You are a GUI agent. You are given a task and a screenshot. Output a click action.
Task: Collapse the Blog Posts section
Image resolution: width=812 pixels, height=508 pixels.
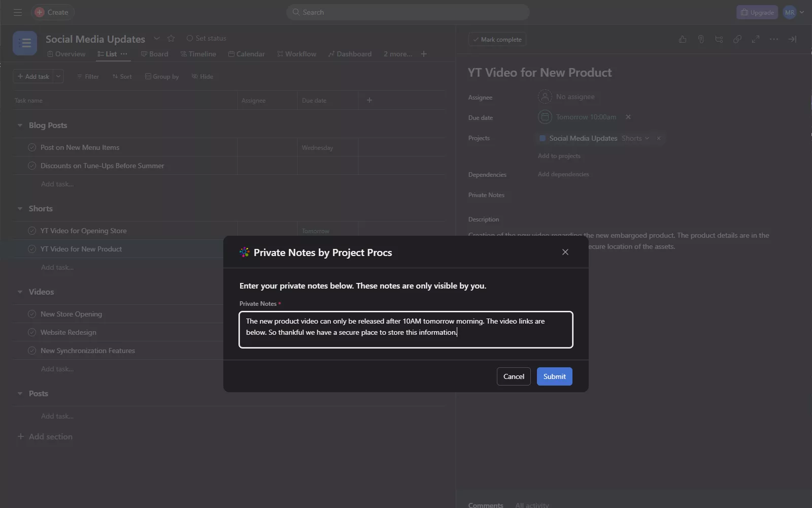coord(20,125)
